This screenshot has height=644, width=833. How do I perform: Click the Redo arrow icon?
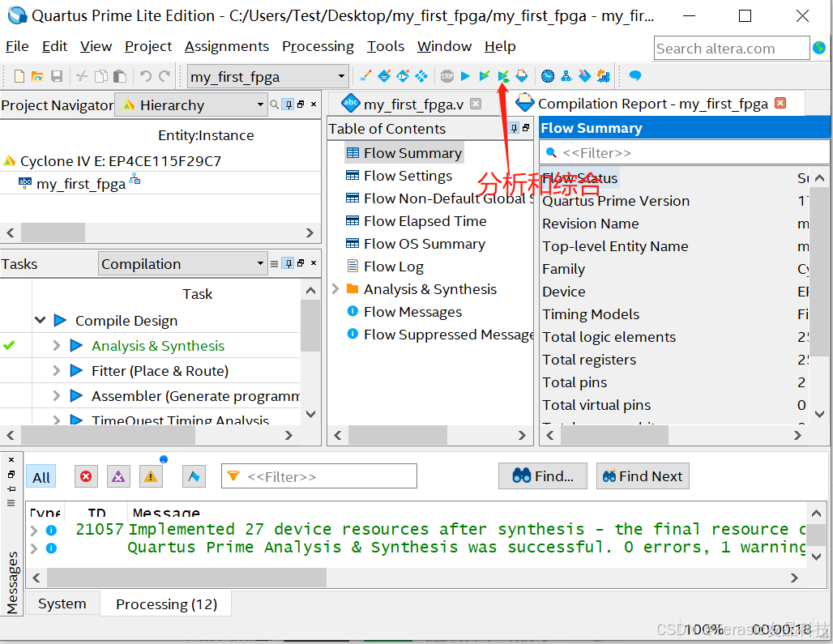pyautogui.click(x=164, y=76)
